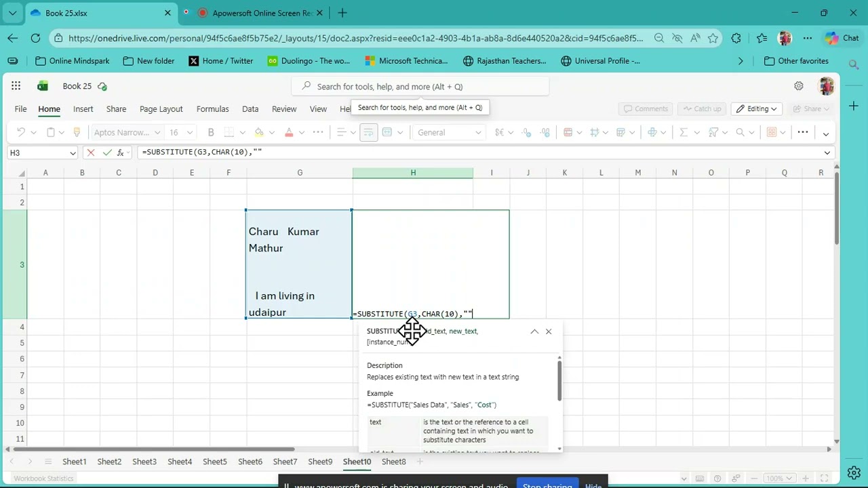Viewport: 868px width, 488px height.
Task: Open browser Extensions puzzle icon
Action: click(x=736, y=39)
